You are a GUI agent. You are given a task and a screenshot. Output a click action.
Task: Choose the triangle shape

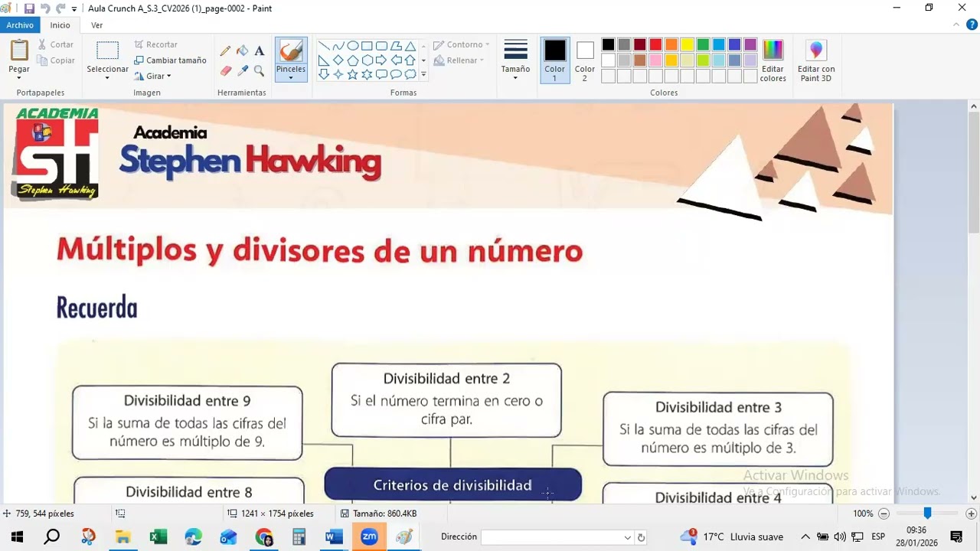click(410, 46)
